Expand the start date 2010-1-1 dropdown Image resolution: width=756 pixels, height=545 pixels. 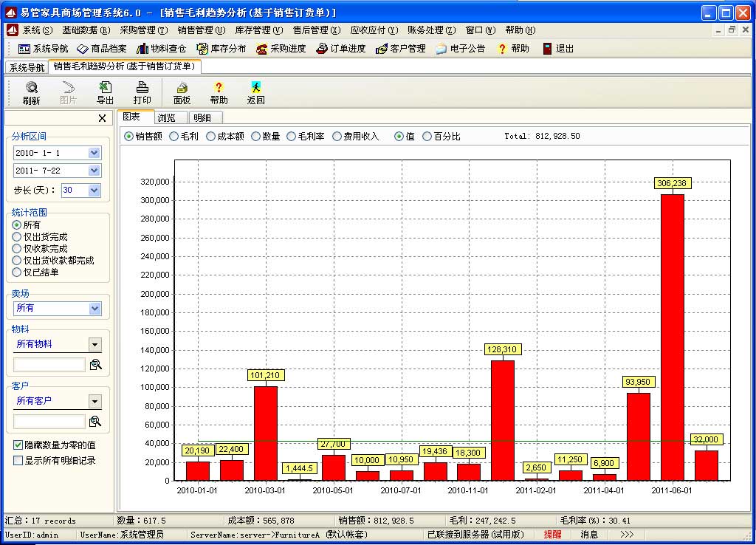click(94, 153)
